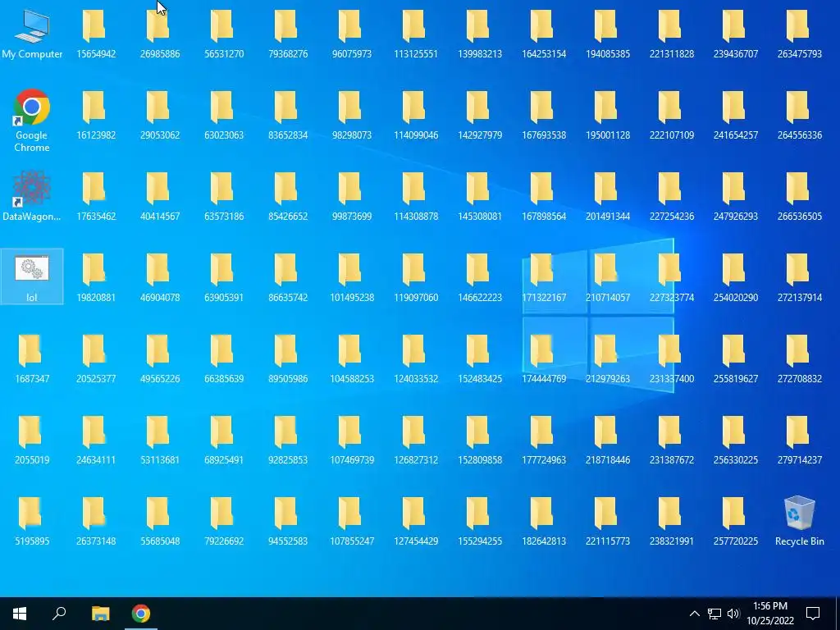Open File Explorer from the taskbar
Screen dimensions: 840x630
point(100,614)
